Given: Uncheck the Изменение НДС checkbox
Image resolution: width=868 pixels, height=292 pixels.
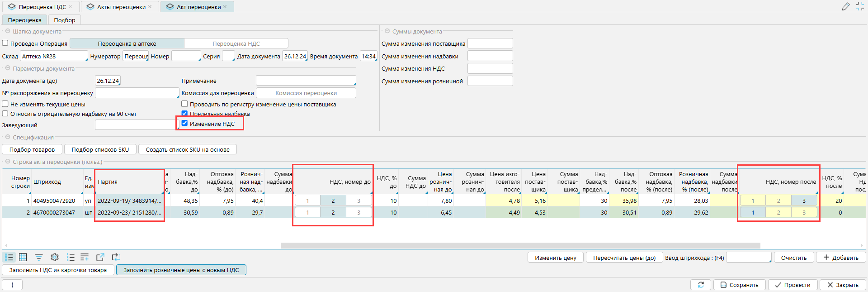Looking at the screenshot, I should 184,123.
